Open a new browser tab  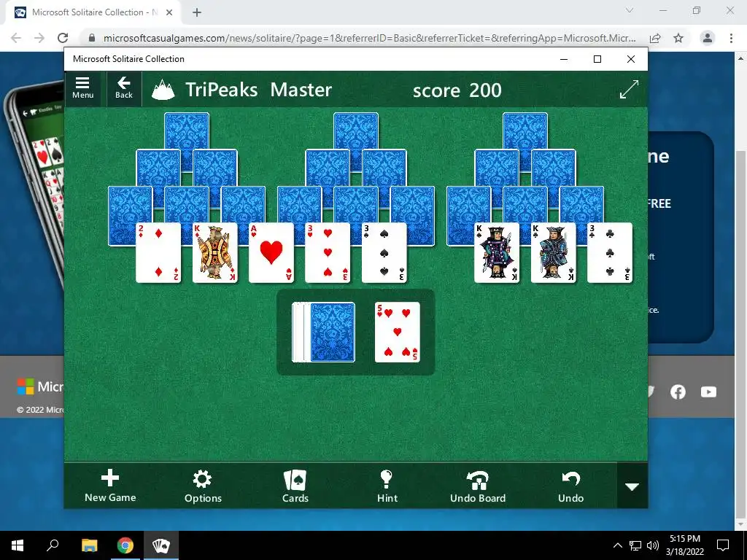tap(197, 12)
